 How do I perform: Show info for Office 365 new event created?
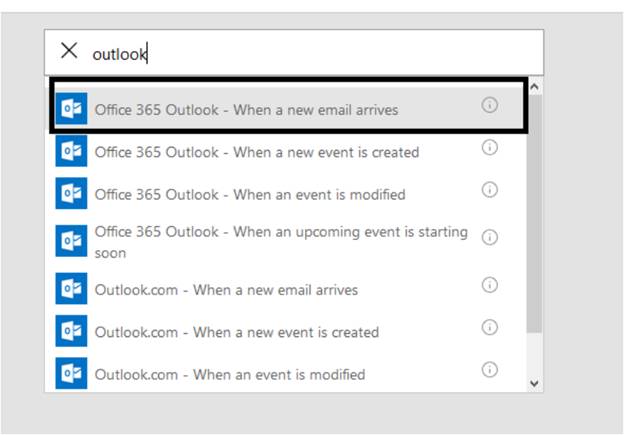(x=490, y=148)
